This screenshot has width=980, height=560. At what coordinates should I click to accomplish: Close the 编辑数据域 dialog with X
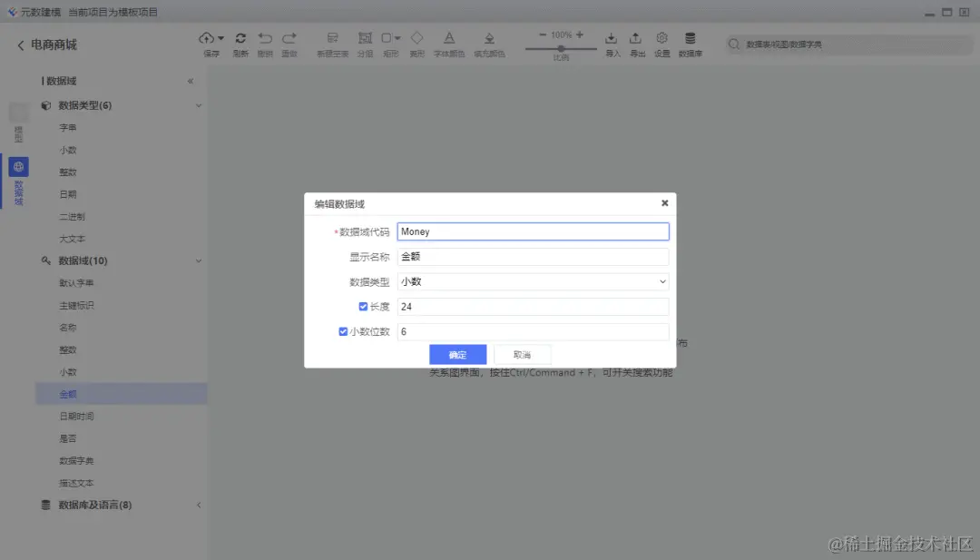(665, 203)
